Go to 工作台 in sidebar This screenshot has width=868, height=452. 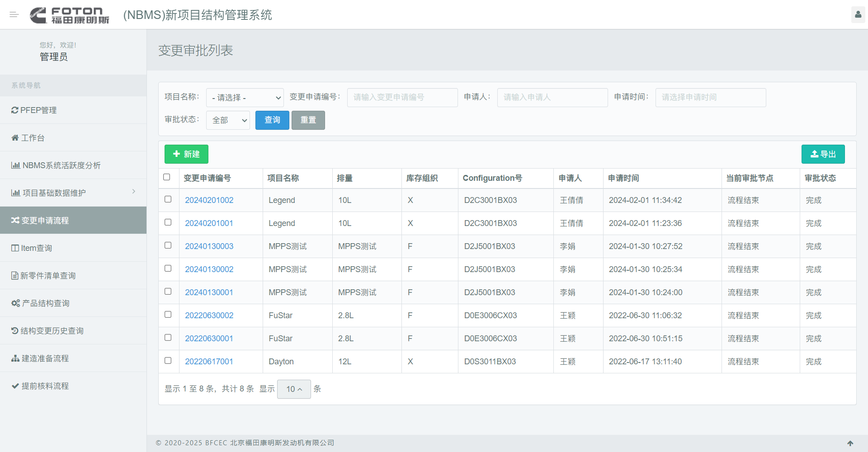click(x=73, y=138)
